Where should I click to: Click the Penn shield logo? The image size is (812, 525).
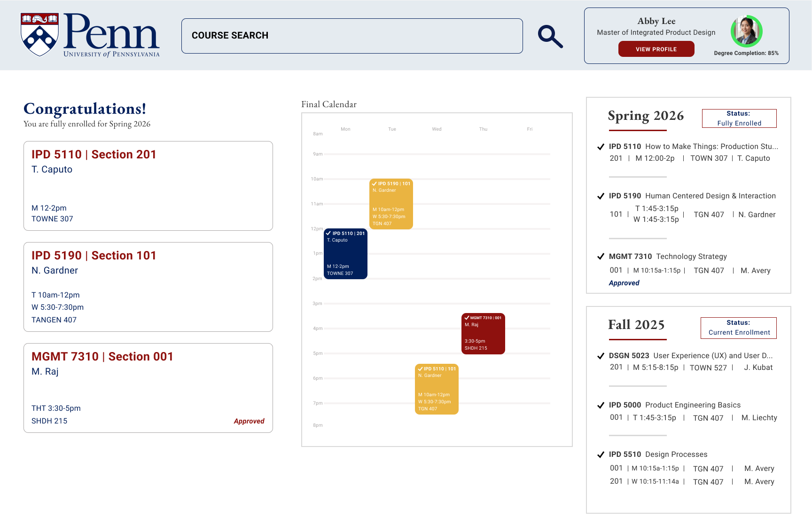pyautogui.click(x=40, y=34)
